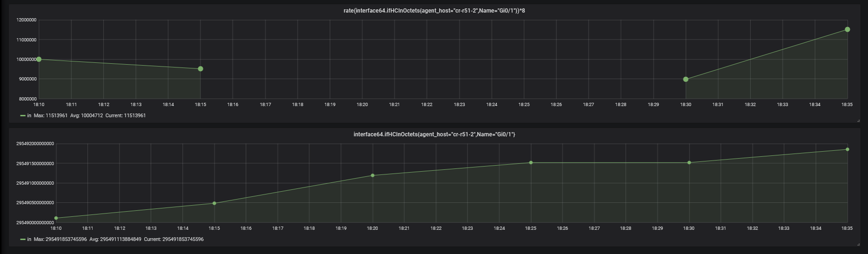This screenshot has height=254, width=868.
Task: Toggle the 'in' series label in top panel legend
Action: 29,115
